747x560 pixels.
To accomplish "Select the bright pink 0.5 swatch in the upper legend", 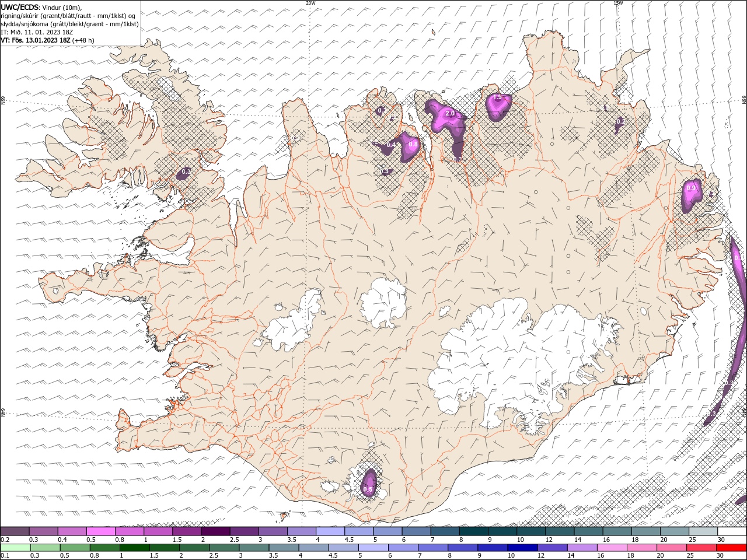I will click(100, 531).
